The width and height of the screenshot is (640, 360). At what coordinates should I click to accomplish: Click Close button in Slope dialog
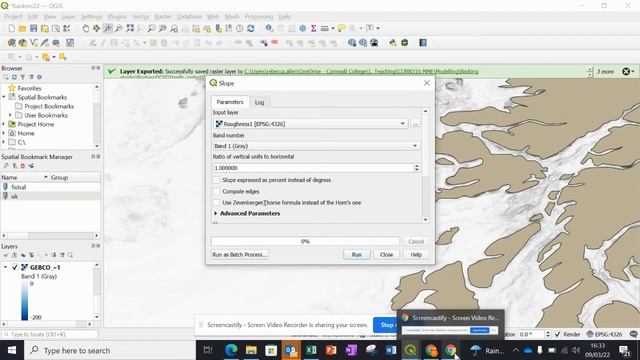pyautogui.click(x=387, y=255)
